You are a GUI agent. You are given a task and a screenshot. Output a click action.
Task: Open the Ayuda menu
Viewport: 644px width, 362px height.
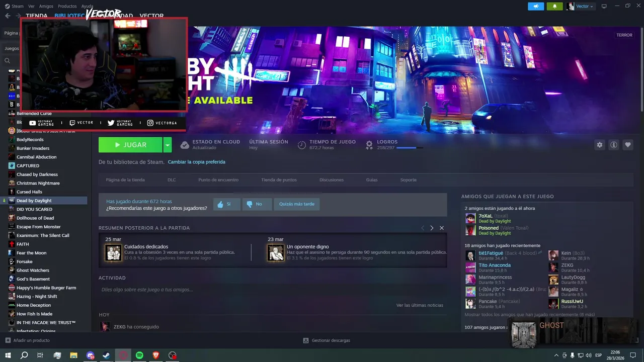(x=87, y=6)
